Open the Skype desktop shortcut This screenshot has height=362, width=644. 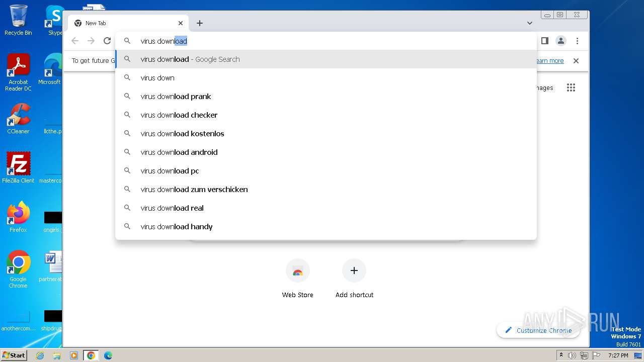coord(54,20)
